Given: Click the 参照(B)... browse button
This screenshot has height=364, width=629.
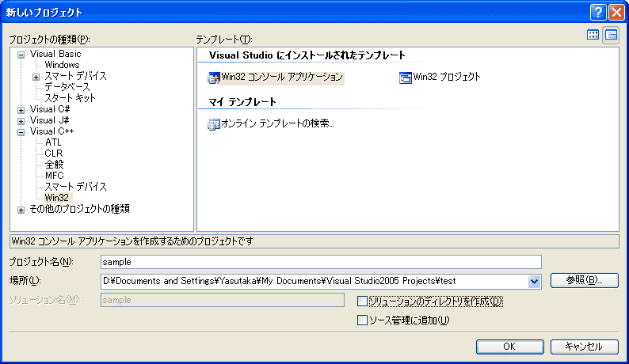Looking at the screenshot, I should pyautogui.click(x=584, y=280).
